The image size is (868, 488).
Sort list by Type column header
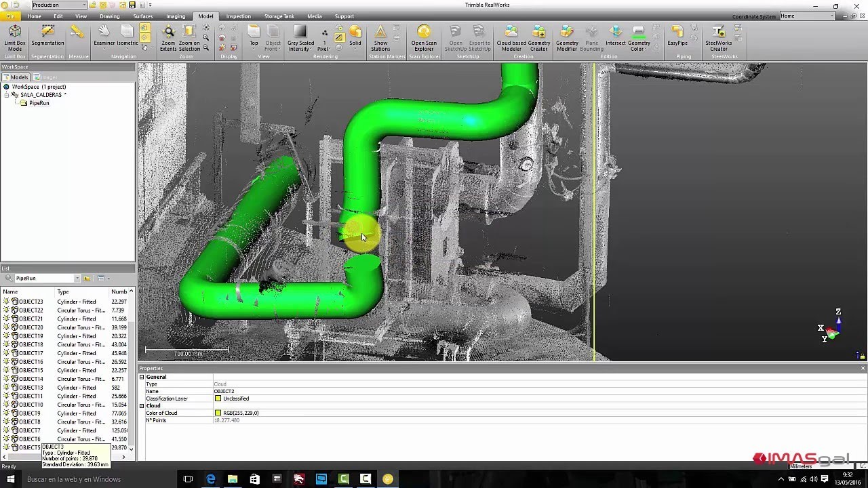click(x=63, y=291)
